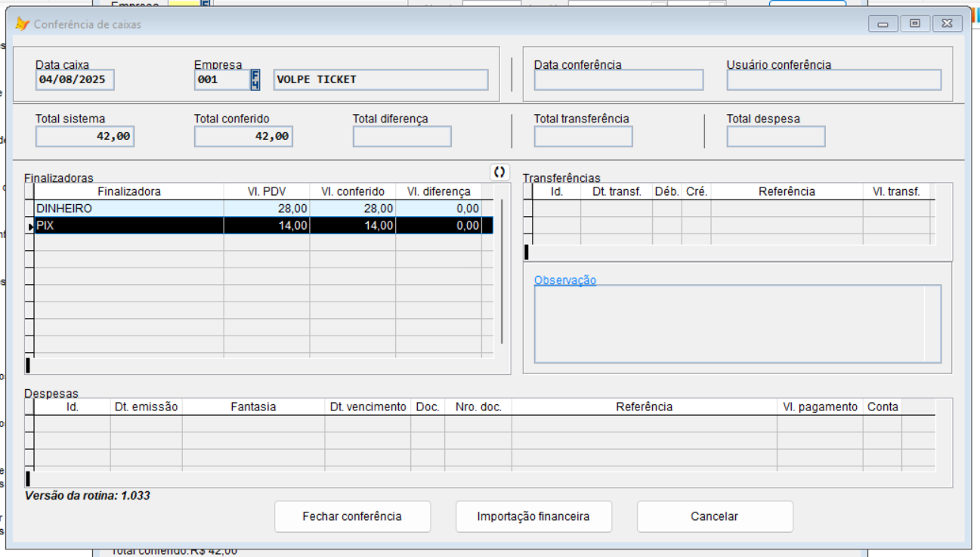Viewport: 980px width, 557px height.
Task: Click the Finalizadoras grid vertical scrollbar
Action: pos(501,272)
